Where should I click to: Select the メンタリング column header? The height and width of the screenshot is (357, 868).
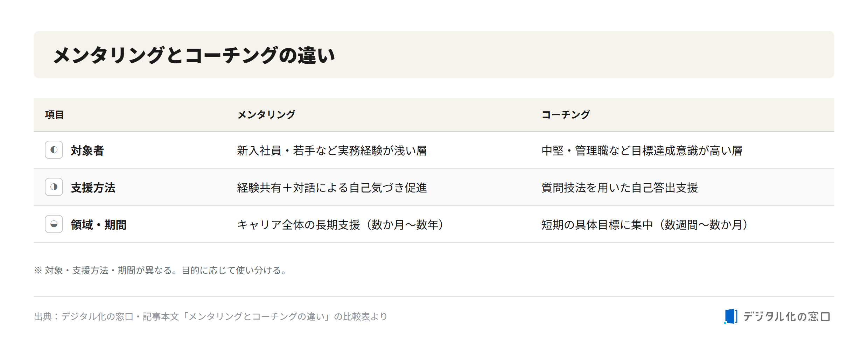(x=266, y=115)
